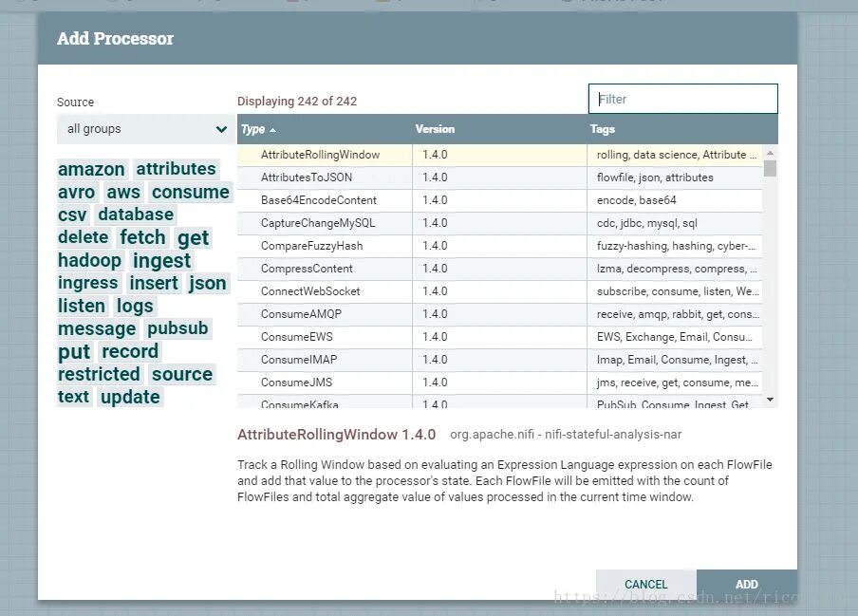Select the AttributesToJSON processor row
858x616 pixels.
point(499,177)
